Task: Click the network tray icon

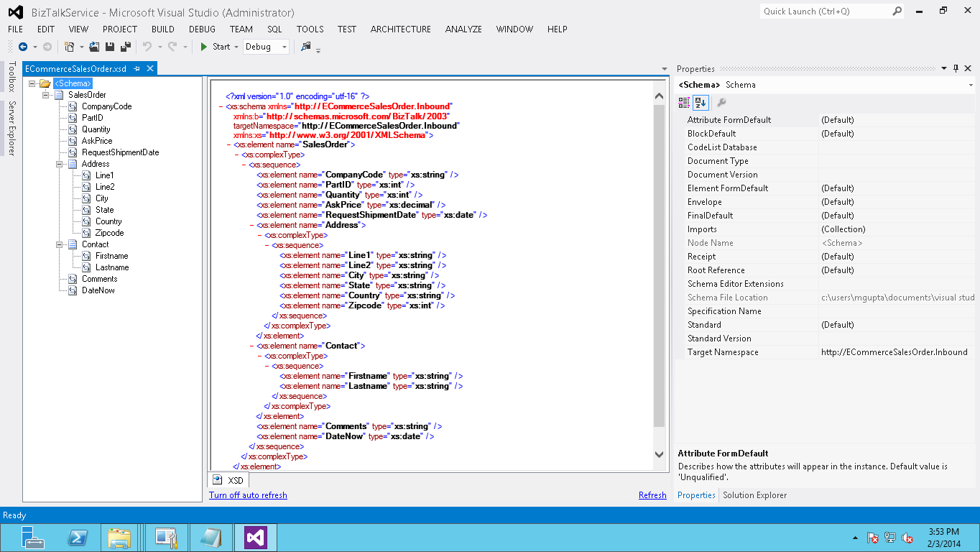Action: (x=890, y=538)
